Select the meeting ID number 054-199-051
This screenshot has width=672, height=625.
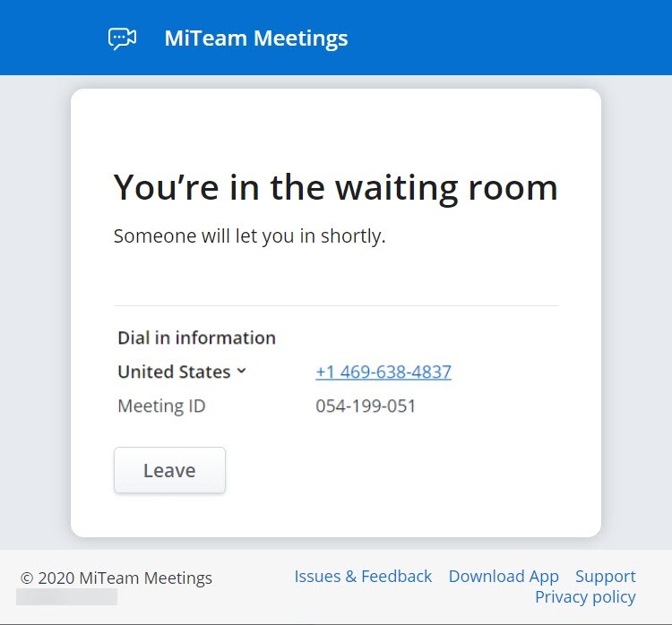click(366, 406)
